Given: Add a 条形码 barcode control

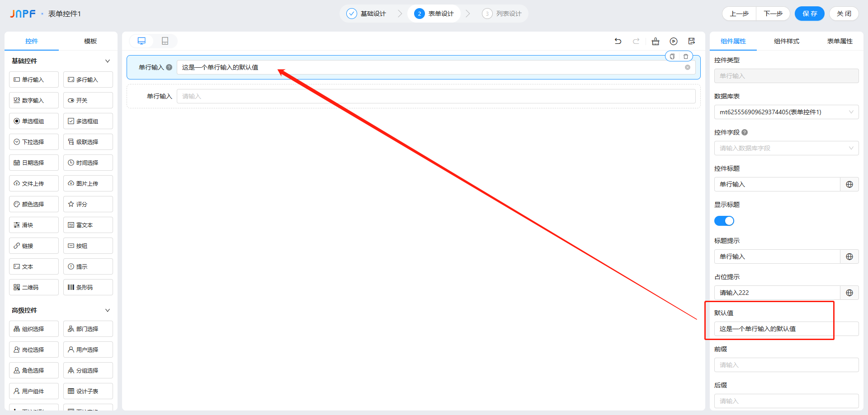Looking at the screenshot, I should (88, 287).
